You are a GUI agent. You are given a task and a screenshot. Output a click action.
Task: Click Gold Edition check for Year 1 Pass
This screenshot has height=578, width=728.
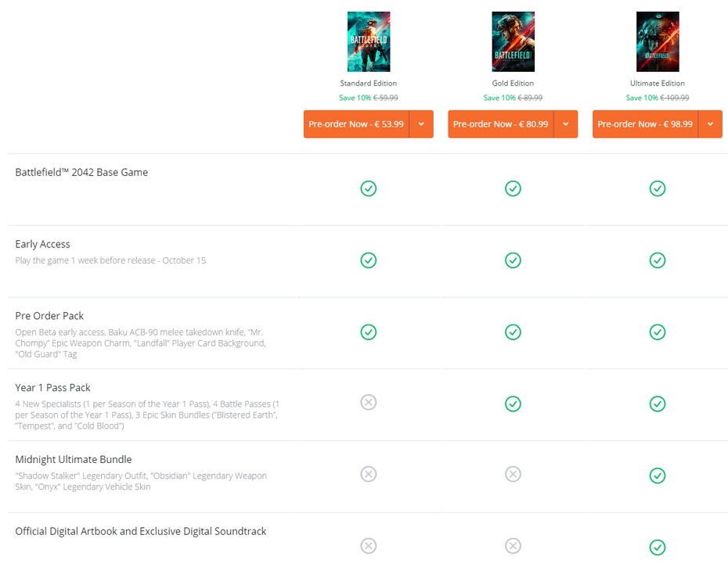513,404
